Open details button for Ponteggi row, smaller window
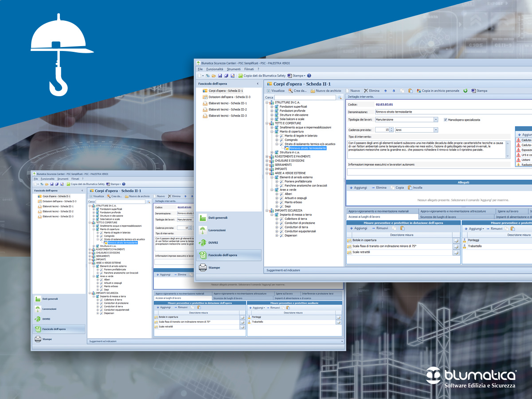This screenshot has width=532, height=399. pos(338,317)
